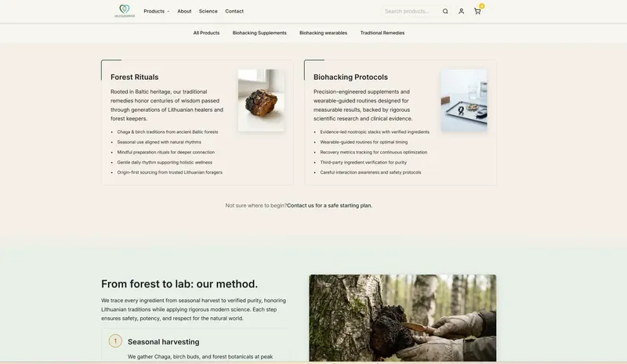Click the step 1 circle icon
This screenshot has height=364, width=627.
pyautogui.click(x=115, y=341)
